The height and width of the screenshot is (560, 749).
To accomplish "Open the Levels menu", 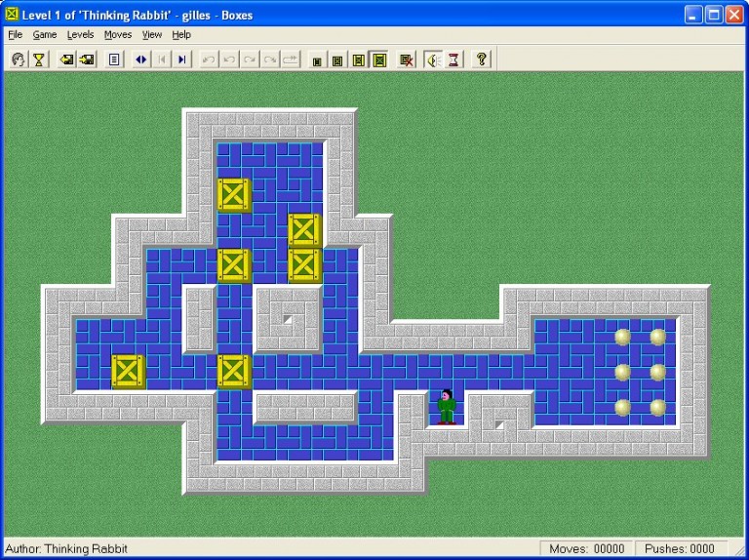I will (x=80, y=35).
